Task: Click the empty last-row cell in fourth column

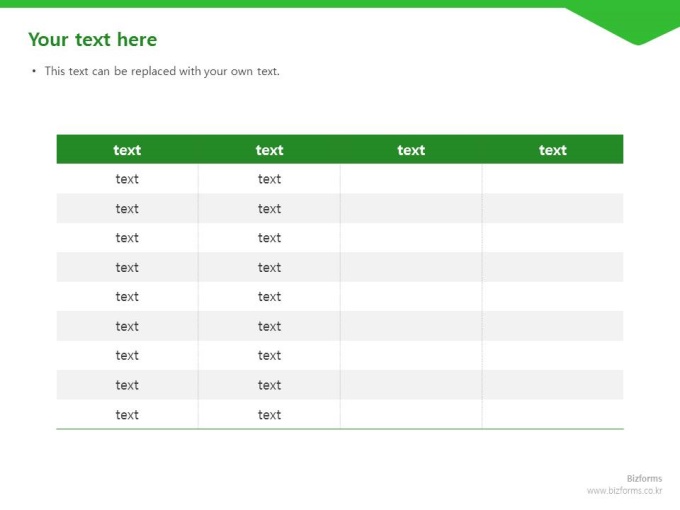Action: point(553,414)
